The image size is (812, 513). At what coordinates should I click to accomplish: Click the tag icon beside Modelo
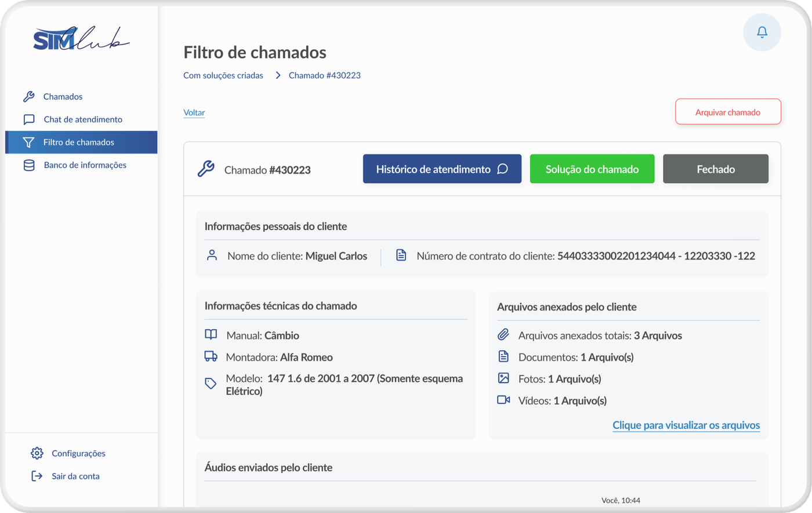[211, 384]
